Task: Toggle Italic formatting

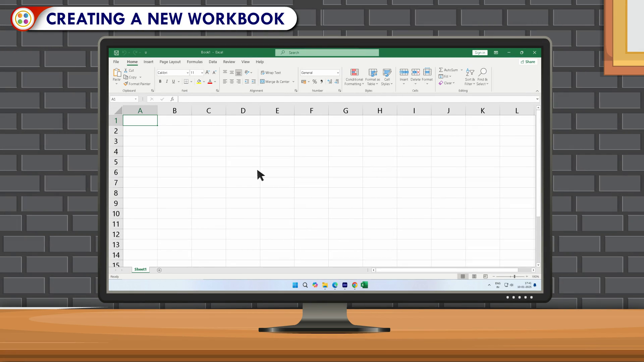Action: click(167, 81)
